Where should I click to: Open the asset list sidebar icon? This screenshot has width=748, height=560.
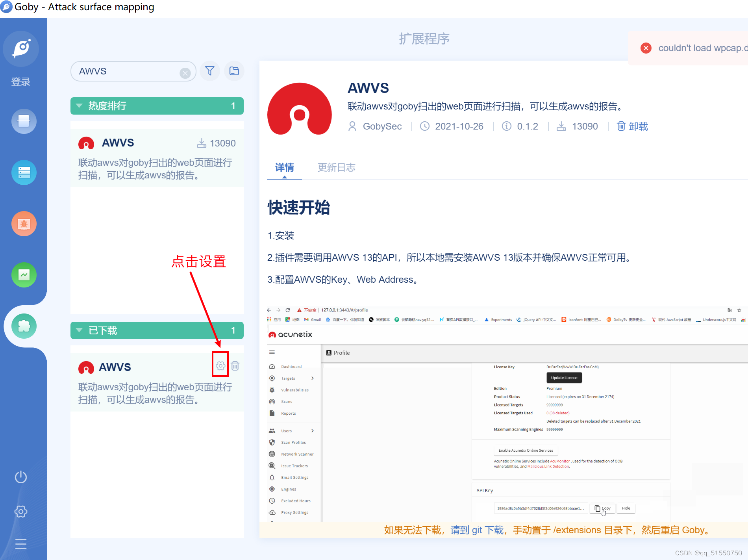24,172
